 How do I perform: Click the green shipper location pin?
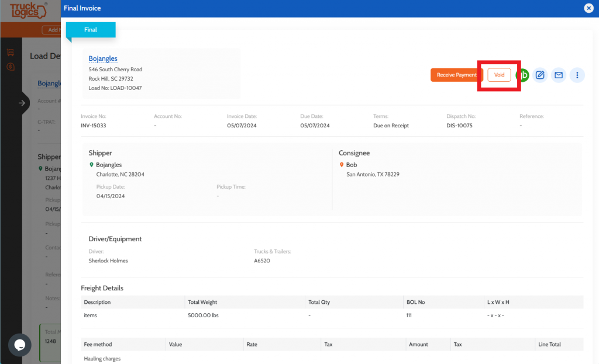coord(91,165)
